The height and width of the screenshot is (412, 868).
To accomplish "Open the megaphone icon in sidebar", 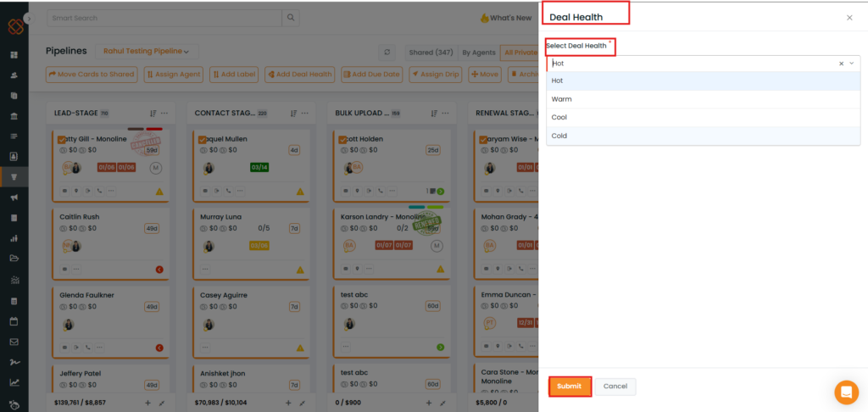I will 14,198.
